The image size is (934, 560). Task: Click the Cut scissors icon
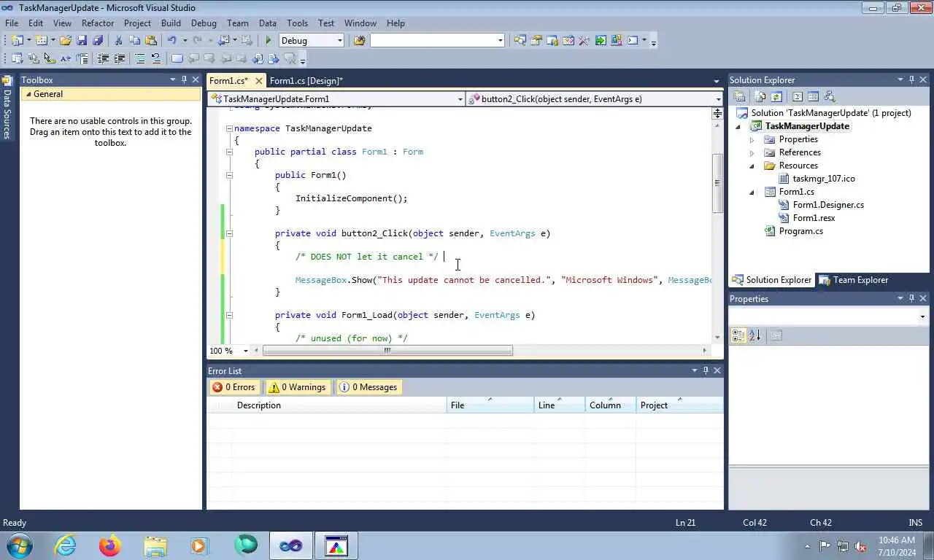tap(118, 41)
